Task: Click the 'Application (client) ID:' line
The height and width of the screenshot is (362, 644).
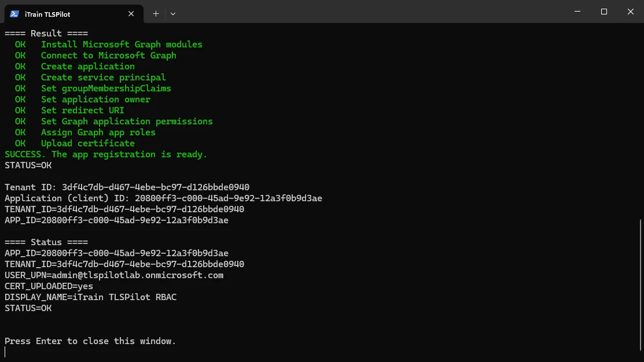Action: (164, 198)
